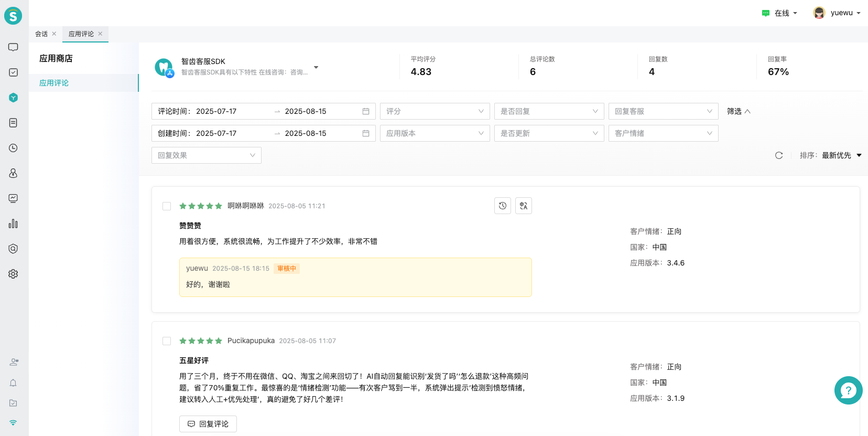Viewport: 868px width, 436px height.
Task: Click the 回复率 value 67%
Action: tap(778, 72)
